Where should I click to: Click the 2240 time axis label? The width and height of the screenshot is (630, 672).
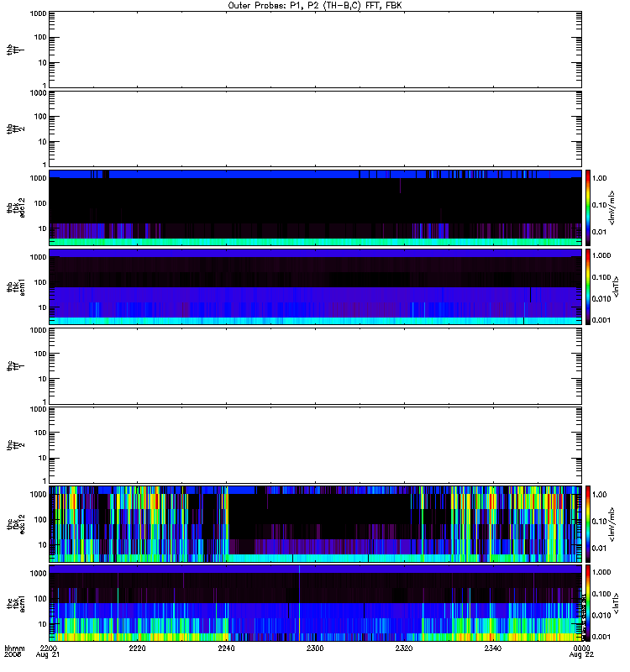point(227,649)
